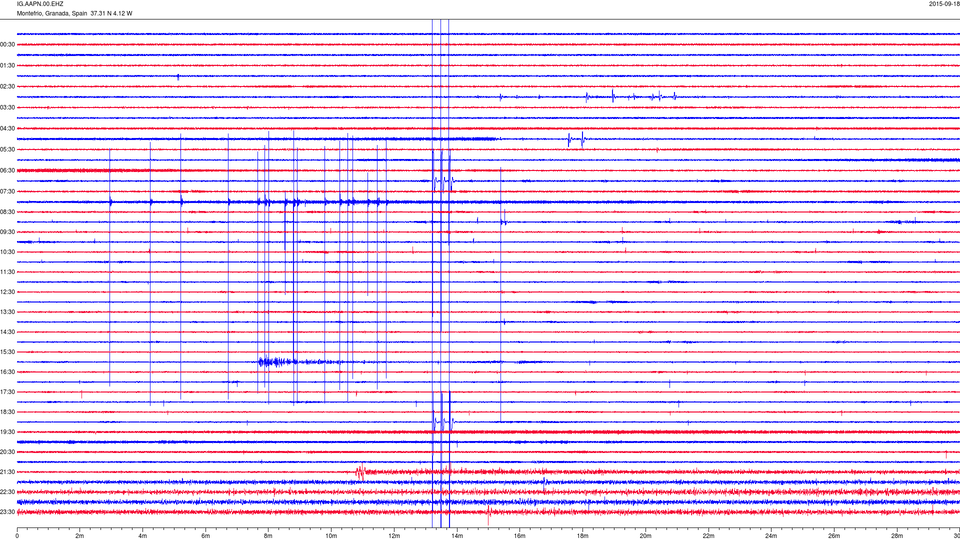Pick the 22m axis tick label

(x=708, y=536)
